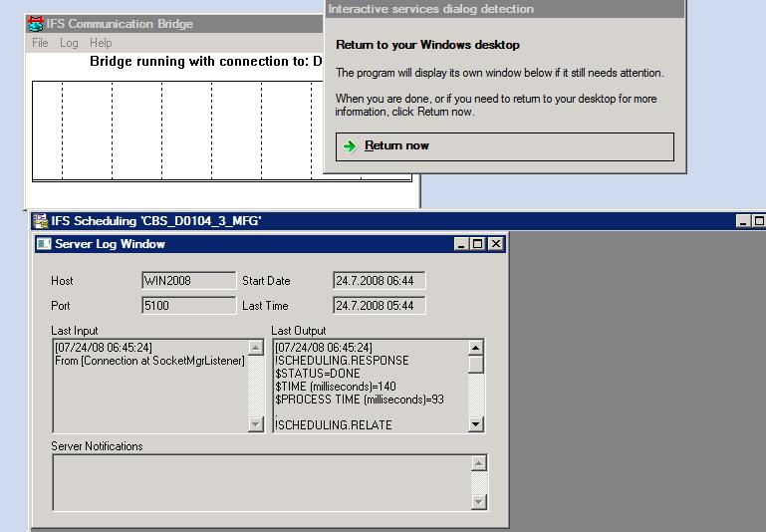The height and width of the screenshot is (532, 766).
Task: Click the Return now button
Action: click(x=505, y=146)
